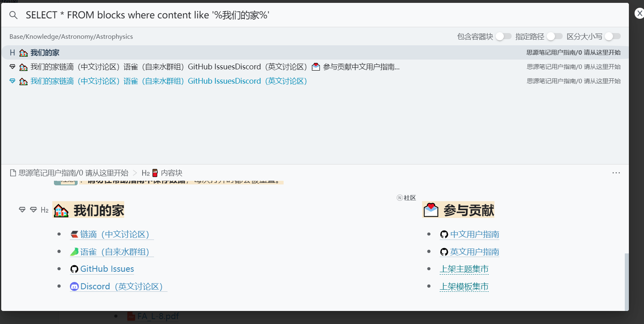Open the 上架主题集市 link

464,269
